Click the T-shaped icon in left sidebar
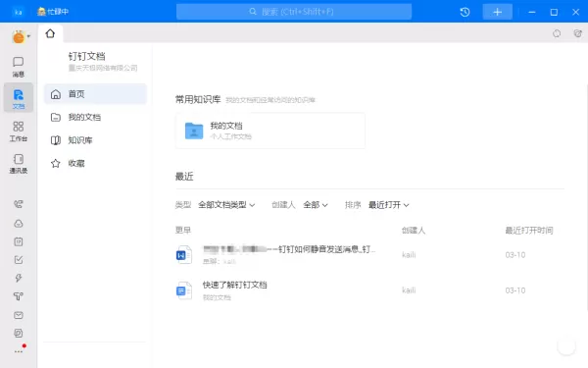 pyautogui.click(x=19, y=296)
